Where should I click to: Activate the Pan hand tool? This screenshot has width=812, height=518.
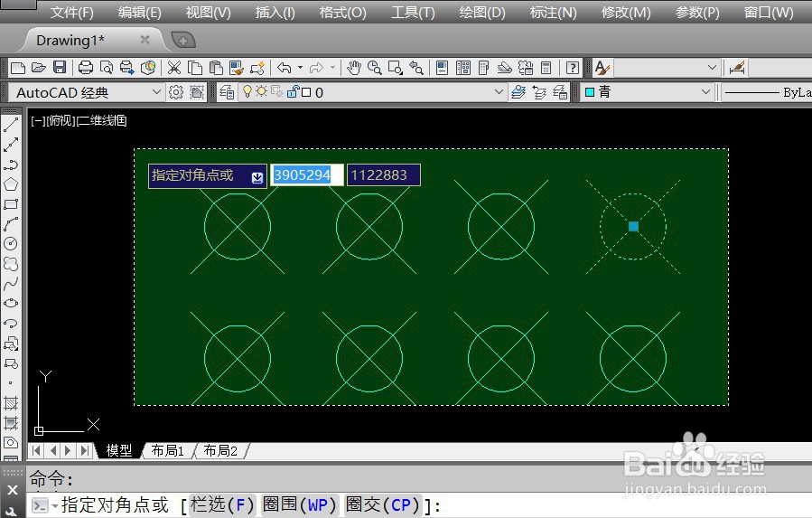[x=354, y=68]
